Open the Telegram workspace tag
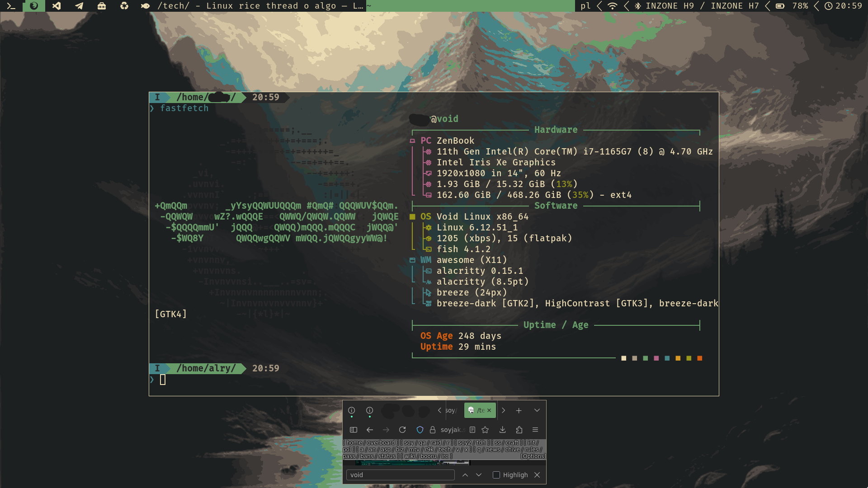 point(79,6)
